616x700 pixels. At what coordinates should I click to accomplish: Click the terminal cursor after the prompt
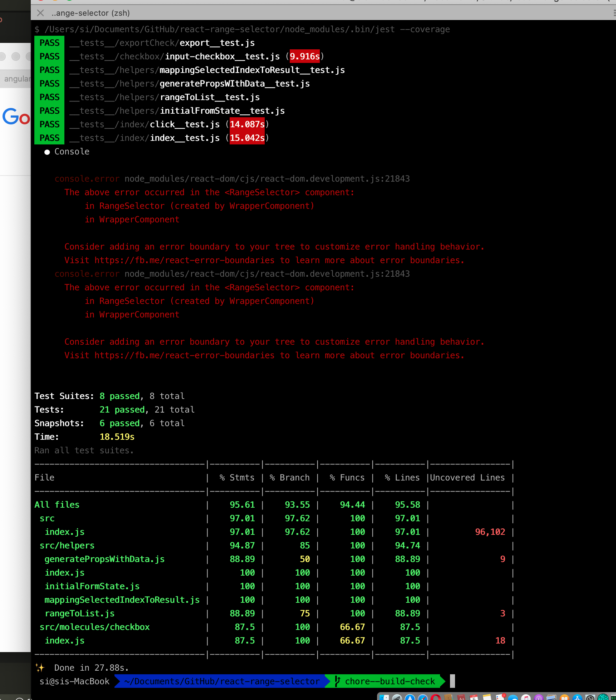pos(453,681)
